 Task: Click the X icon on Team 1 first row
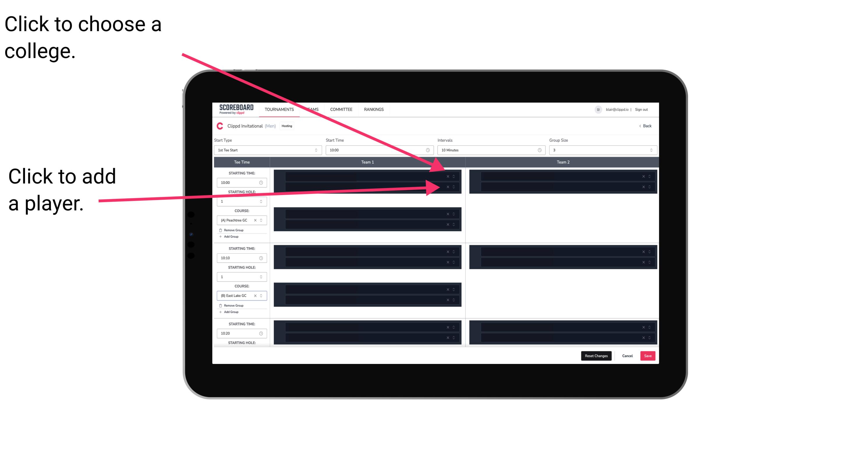(448, 176)
